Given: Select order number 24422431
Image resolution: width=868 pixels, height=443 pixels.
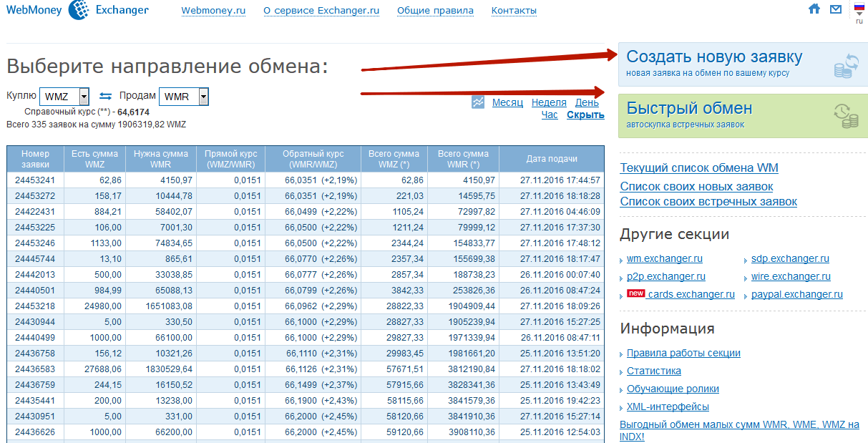Looking at the screenshot, I should pos(35,212).
